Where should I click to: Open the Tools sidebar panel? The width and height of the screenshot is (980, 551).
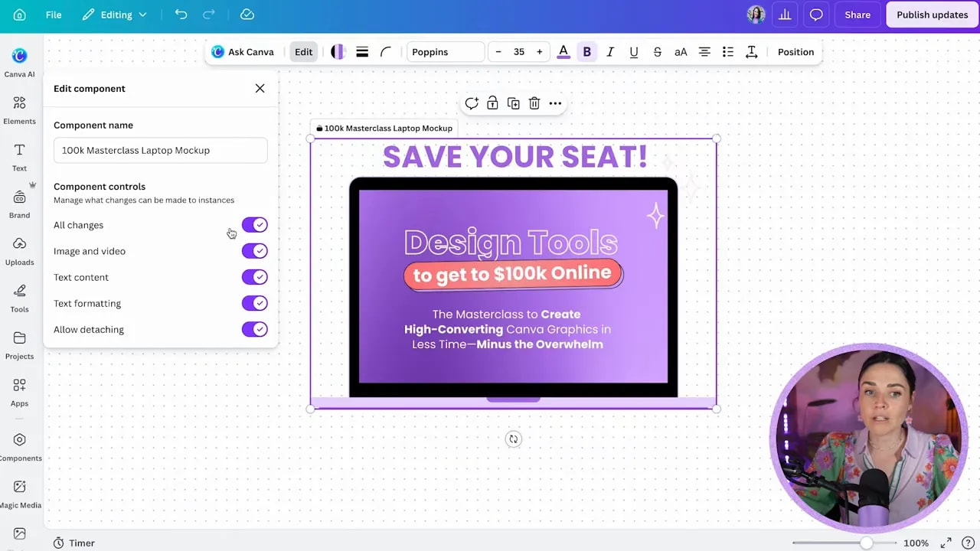(x=19, y=298)
